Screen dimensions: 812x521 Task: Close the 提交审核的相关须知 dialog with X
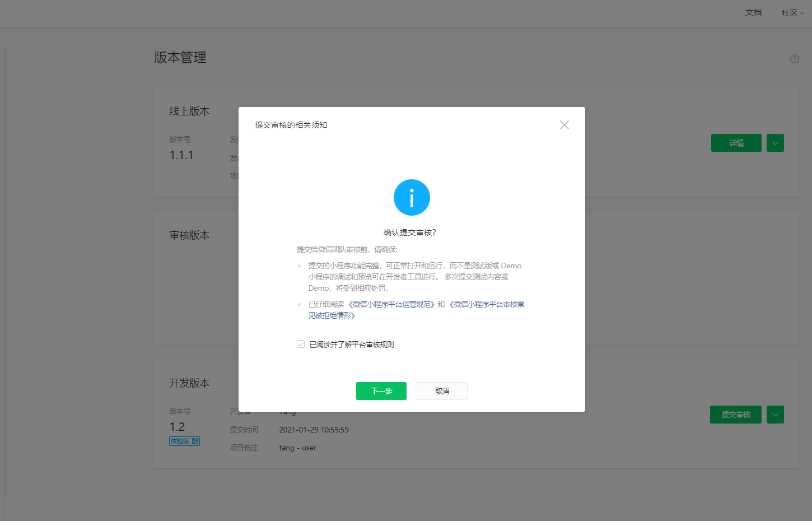[564, 125]
